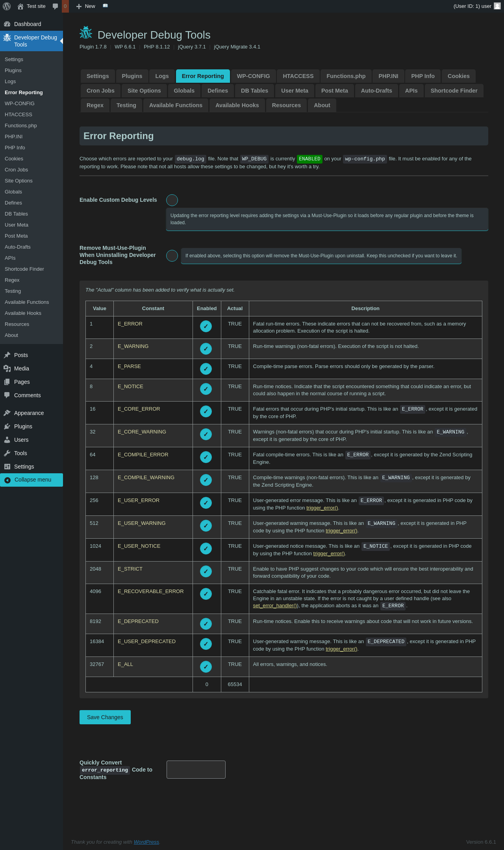The width and height of the screenshot is (504, 850).
Task: Toggle Enable Custom Debug Levels checkbox
Action: (x=172, y=200)
